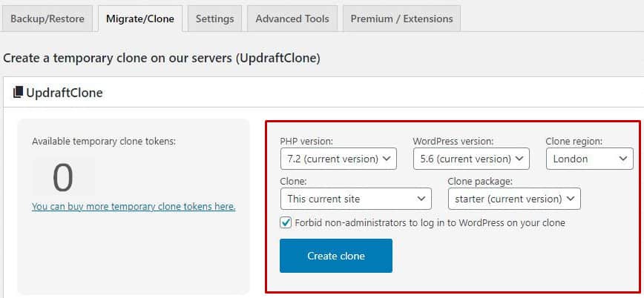Open the WordPress version dropdown
Screen dimensions: 644x298
point(472,159)
